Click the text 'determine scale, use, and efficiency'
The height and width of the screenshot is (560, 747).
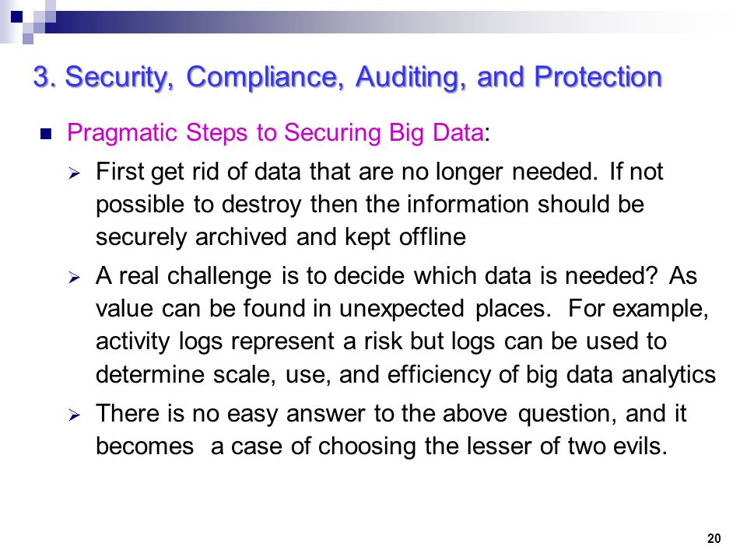pyautogui.click(x=293, y=374)
